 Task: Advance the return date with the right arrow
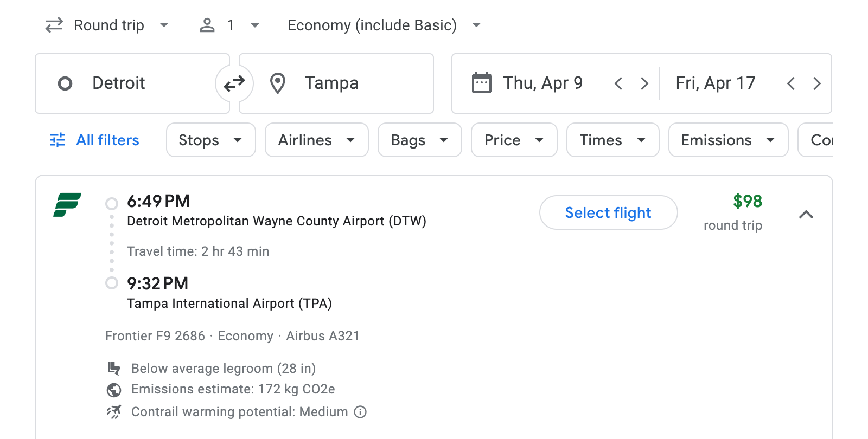pyautogui.click(x=817, y=83)
